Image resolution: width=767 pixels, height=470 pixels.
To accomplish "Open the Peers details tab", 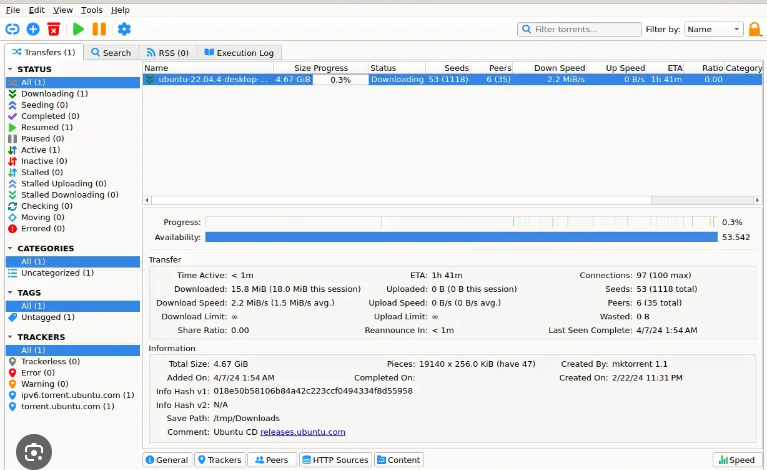I will (270, 460).
